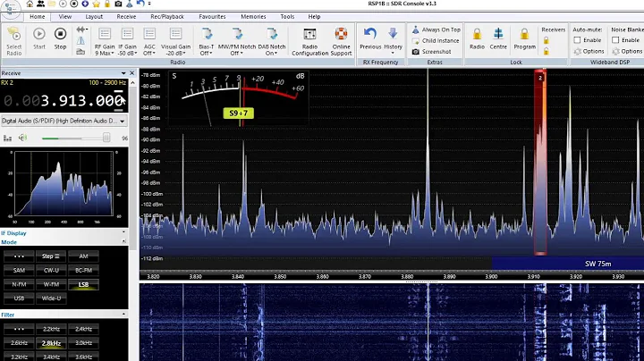Click the users icon in quick access toolbar

(x=40, y=4)
